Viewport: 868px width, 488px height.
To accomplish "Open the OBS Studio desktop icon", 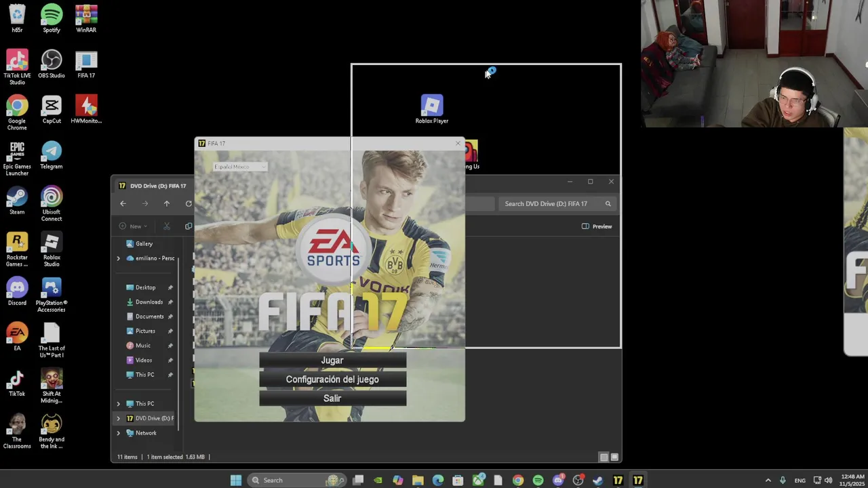I will [x=52, y=64].
